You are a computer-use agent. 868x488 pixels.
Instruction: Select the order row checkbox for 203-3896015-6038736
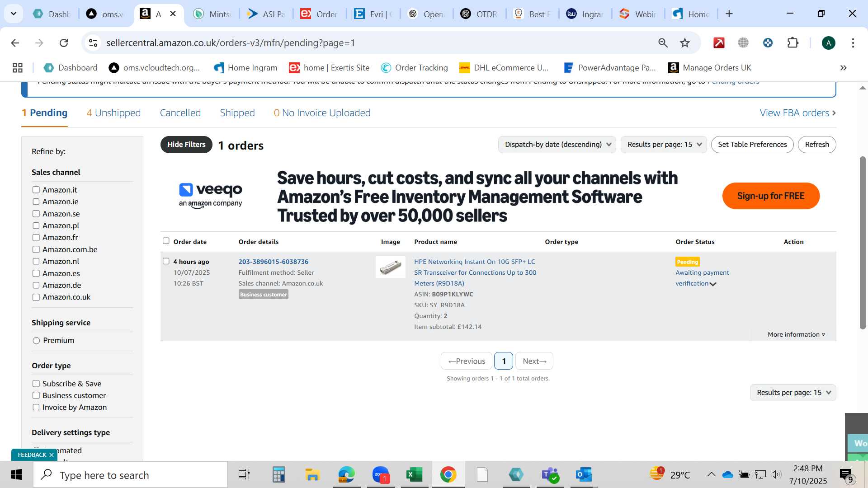[166, 261]
